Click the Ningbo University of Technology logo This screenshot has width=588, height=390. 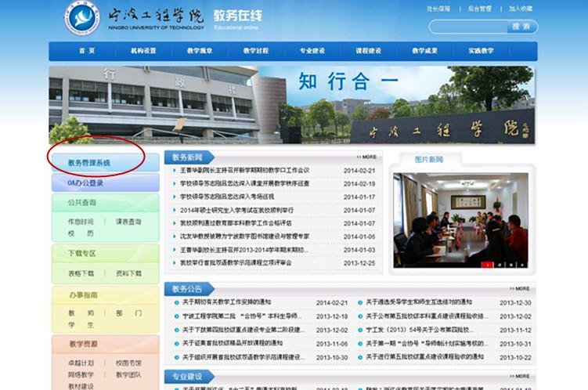[82, 19]
